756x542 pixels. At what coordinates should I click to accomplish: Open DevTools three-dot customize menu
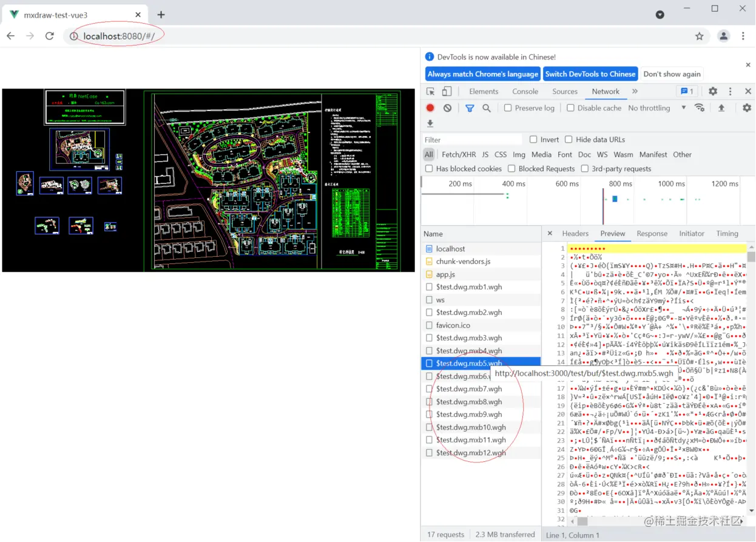coord(730,92)
